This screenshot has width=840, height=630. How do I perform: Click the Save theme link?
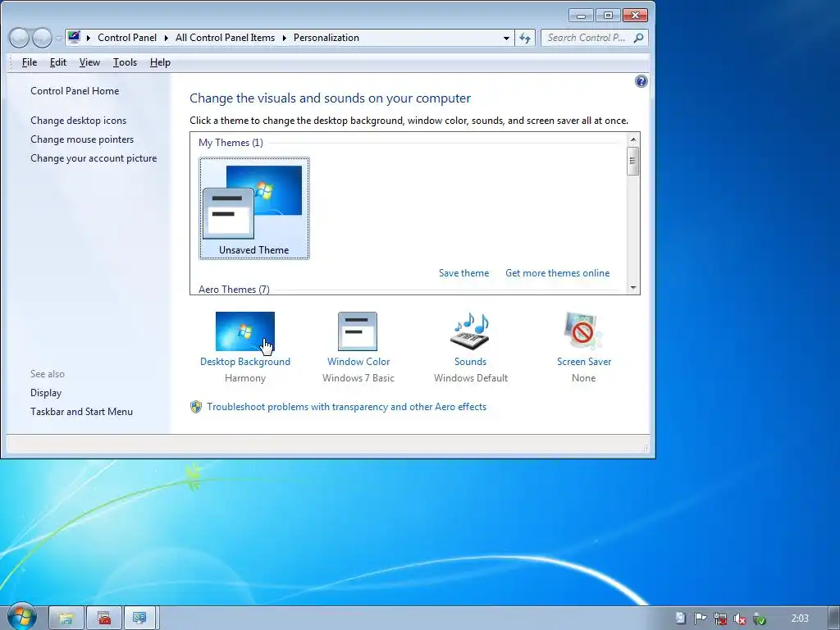(463, 272)
